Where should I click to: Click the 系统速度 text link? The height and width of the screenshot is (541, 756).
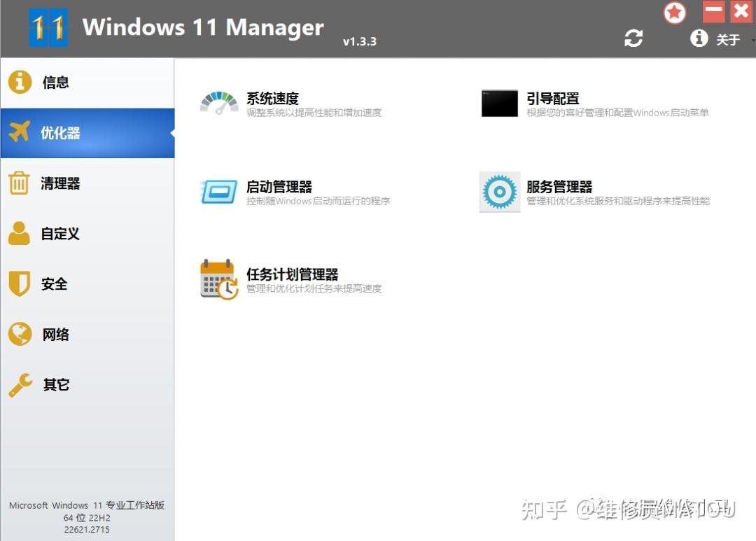[272, 98]
